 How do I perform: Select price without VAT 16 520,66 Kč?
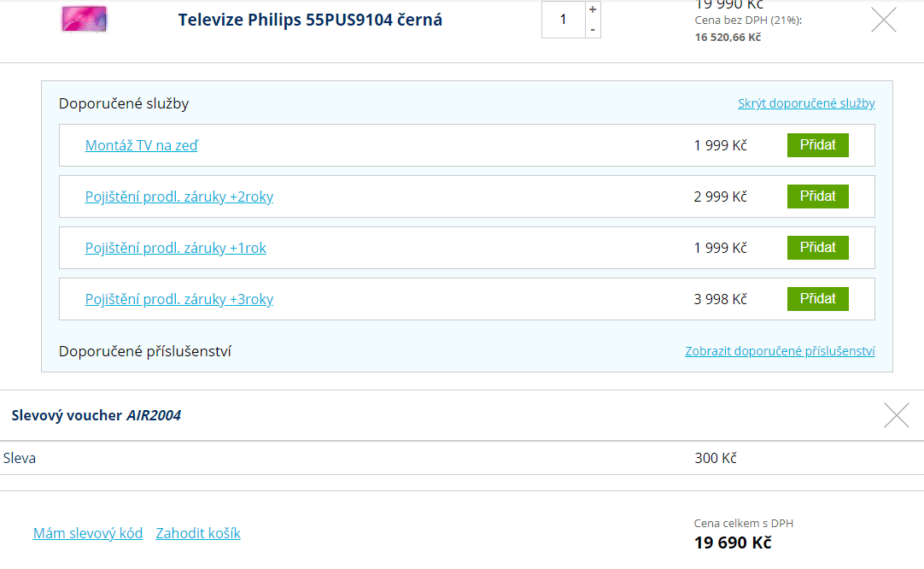[728, 37]
